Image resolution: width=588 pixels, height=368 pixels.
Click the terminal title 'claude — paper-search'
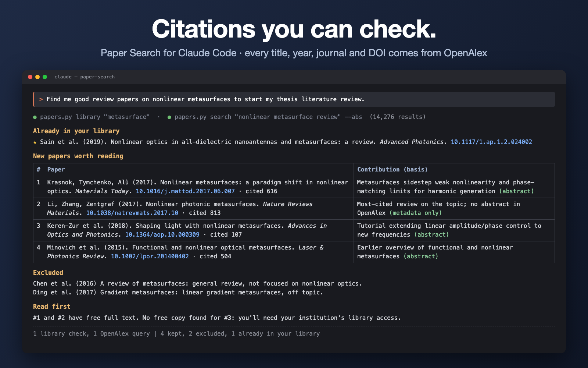click(85, 77)
